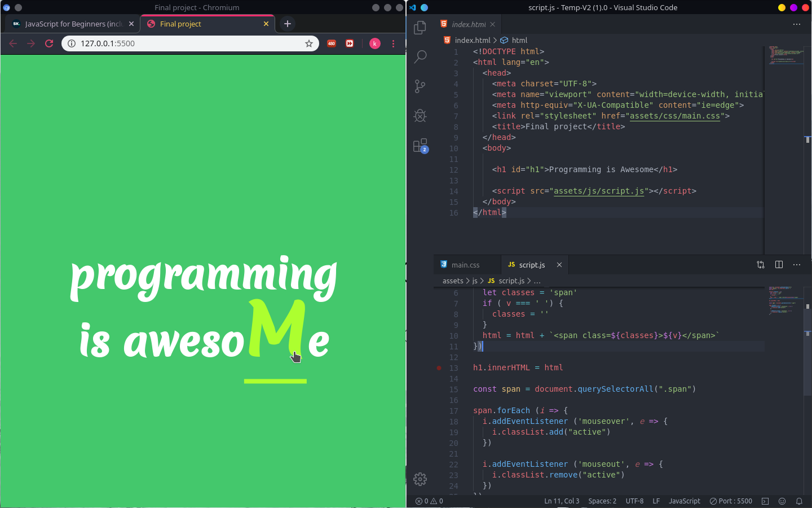Viewport: 812px width, 508px height.
Task: Open the Run and Debug view
Action: click(420, 116)
